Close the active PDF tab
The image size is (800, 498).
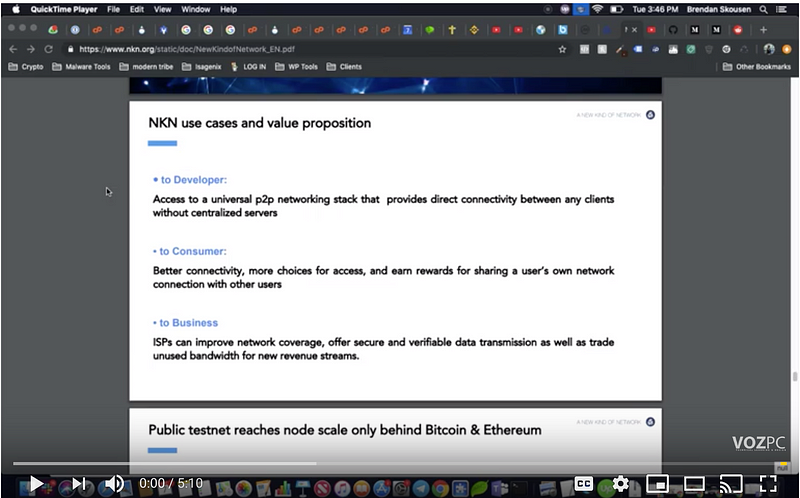[634, 30]
